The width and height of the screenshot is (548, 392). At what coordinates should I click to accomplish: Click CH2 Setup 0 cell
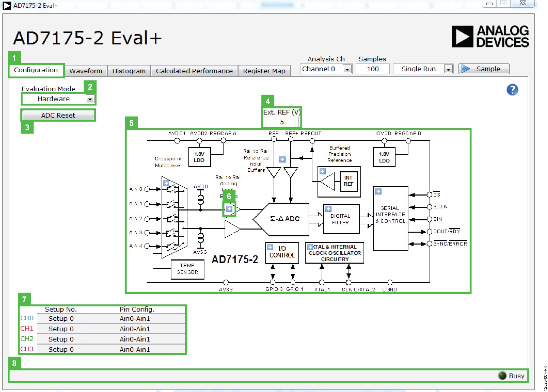(x=61, y=339)
